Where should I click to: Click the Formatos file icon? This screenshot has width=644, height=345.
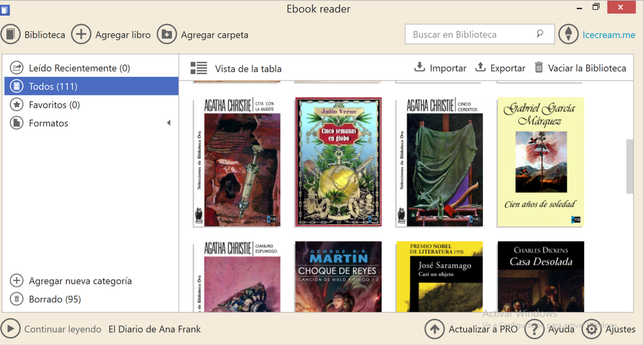coord(17,123)
